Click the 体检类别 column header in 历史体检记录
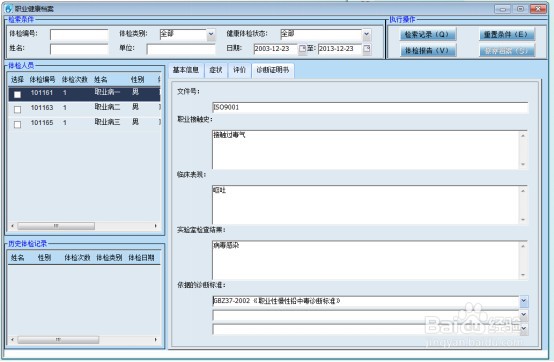Image resolution: width=554 pixels, height=362 pixels. click(109, 258)
